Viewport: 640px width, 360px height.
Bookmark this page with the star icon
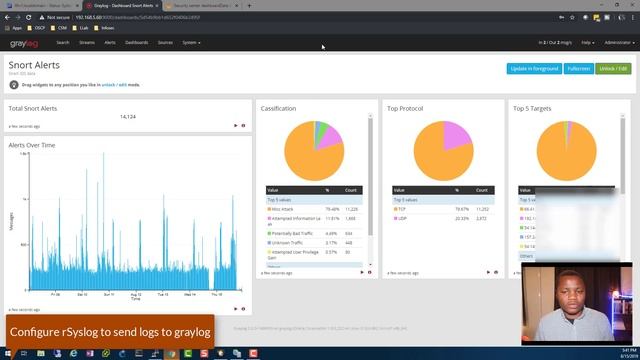click(x=572, y=18)
